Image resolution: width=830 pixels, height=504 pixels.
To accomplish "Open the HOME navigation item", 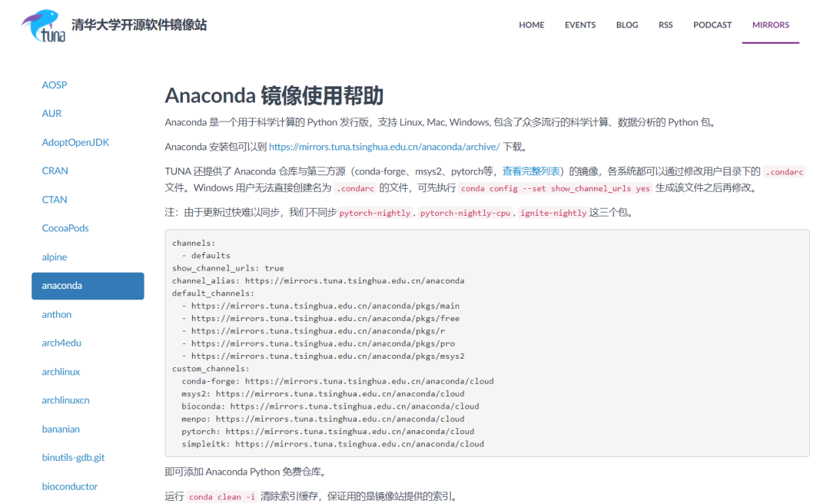I will click(x=532, y=25).
